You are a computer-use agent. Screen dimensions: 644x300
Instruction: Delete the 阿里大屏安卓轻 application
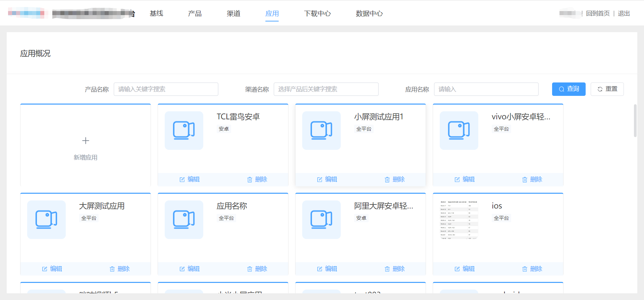pyautogui.click(x=394, y=269)
